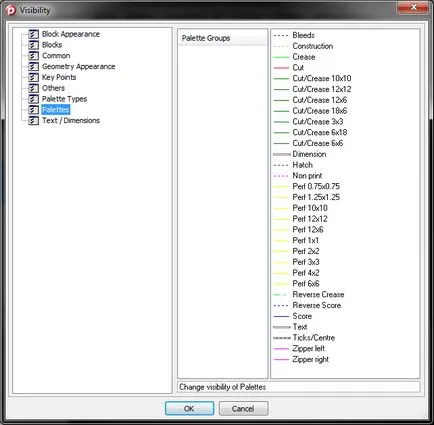434x425 pixels.
Task: Click the green Crease line icon
Action: (x=281, y=57)
